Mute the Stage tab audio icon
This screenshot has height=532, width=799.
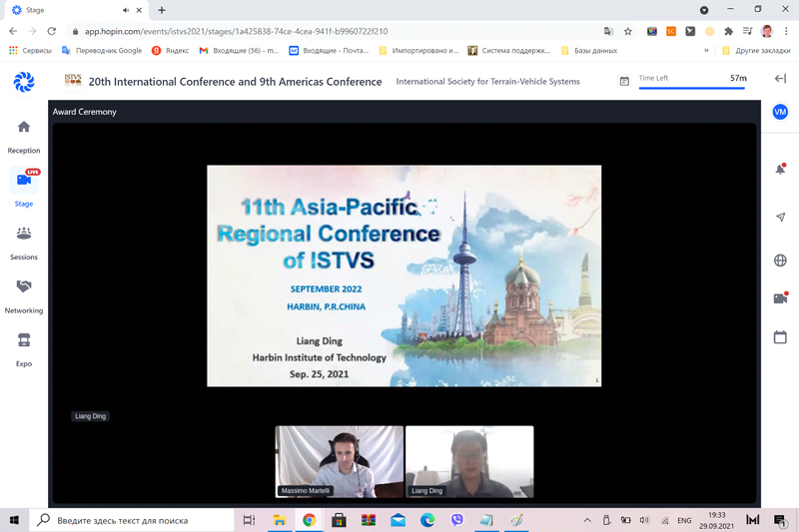[126, 10]
